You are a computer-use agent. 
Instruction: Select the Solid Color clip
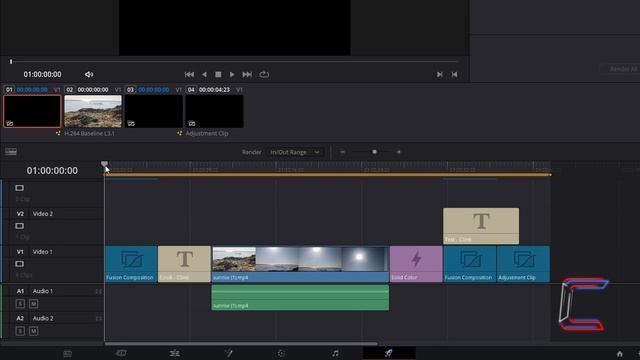click(x=416, y=264)
